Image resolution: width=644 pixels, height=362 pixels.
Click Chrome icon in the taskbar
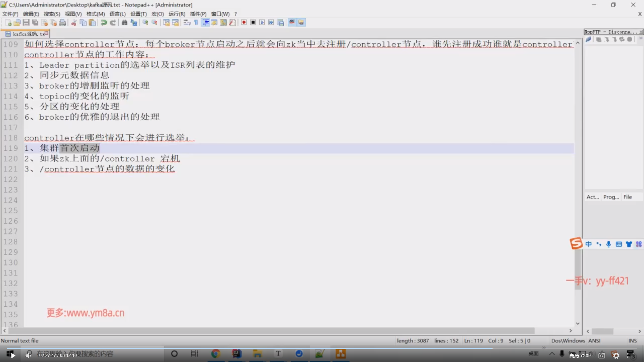[x=215, y=354]
